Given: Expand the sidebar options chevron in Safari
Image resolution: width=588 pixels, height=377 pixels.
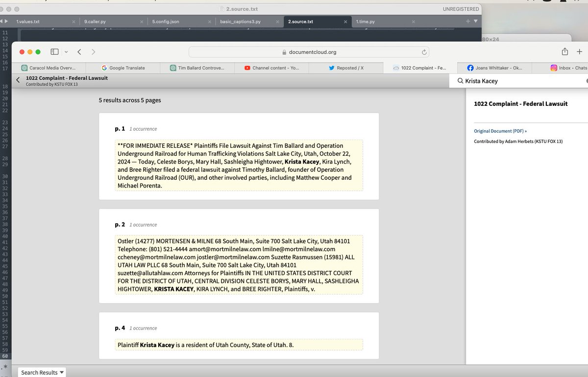Looking at the screenshot, I should tap(66, 51).
